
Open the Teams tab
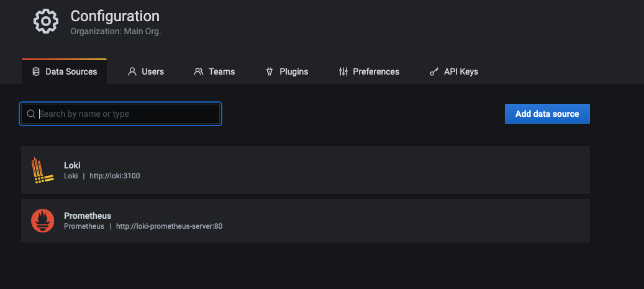[x=214, y=71]
